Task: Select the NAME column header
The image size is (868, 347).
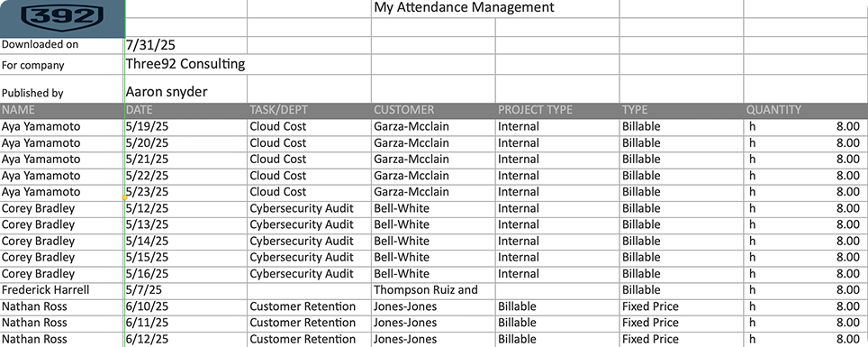Action: point(62,110)
